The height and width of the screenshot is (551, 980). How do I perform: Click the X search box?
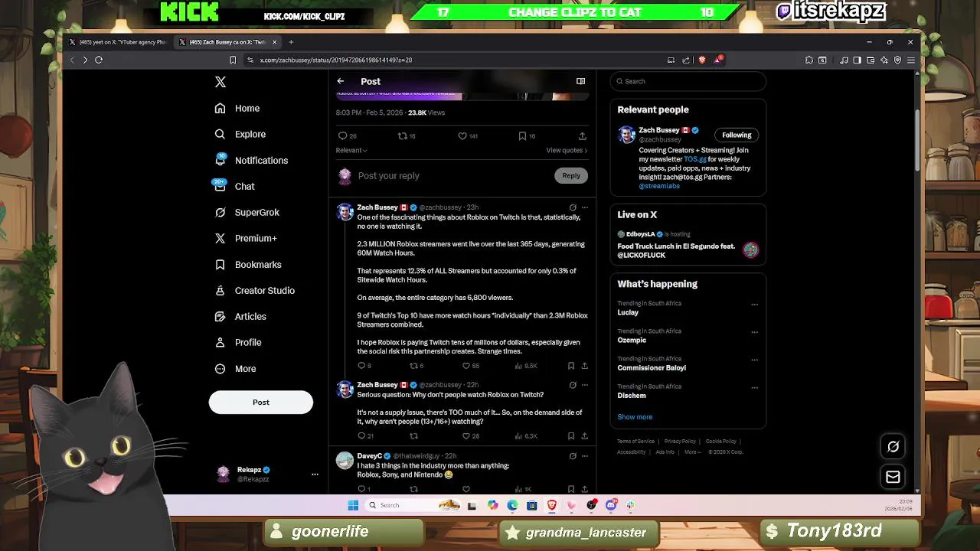click(688, 81)
